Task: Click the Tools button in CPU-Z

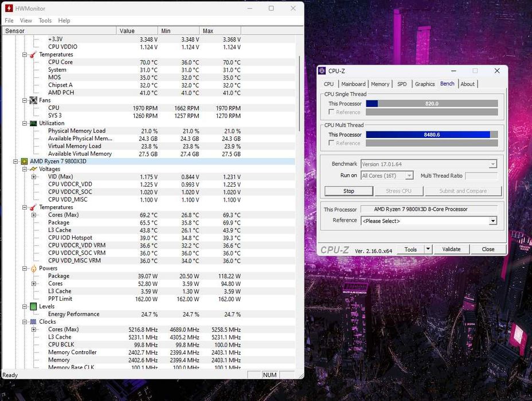Action: click(x=410, y=249)
